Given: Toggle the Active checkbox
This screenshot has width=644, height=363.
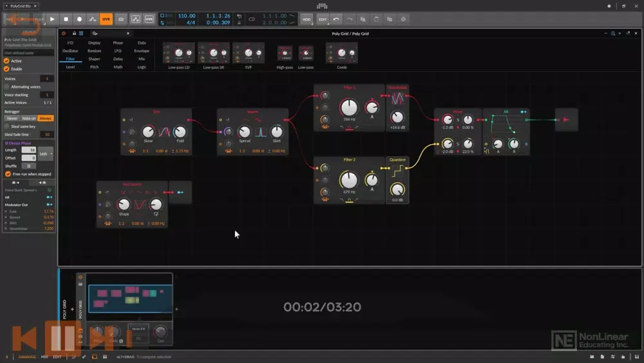Looking at the screenshot, I should pyautogui.click(x=6, y=61).
